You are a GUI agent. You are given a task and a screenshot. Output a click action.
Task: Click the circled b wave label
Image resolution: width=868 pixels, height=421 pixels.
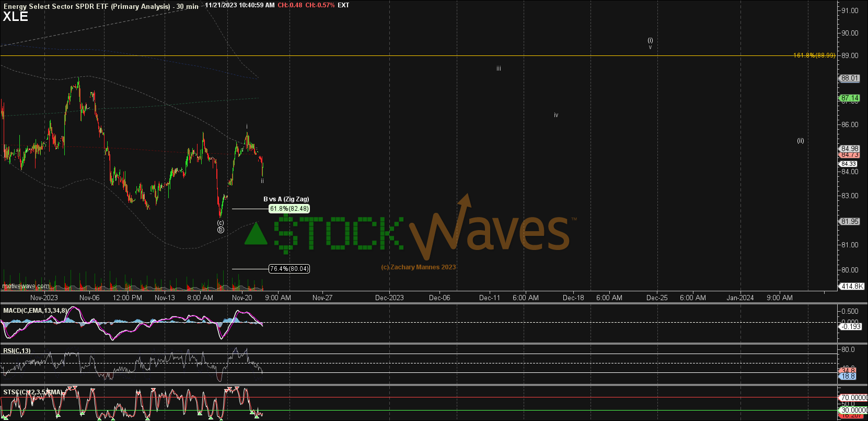[x=221, y=230]
